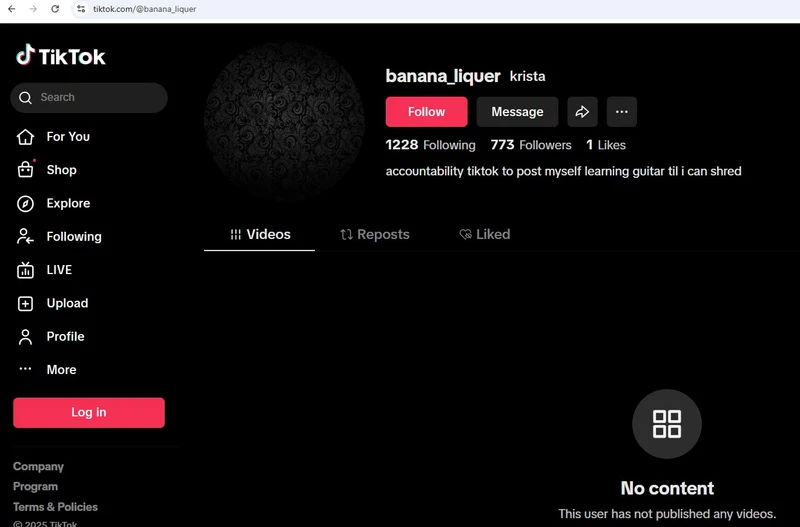Open the Terms & Policies footer section
Screen dimensions: 800x527
(55, 507)
